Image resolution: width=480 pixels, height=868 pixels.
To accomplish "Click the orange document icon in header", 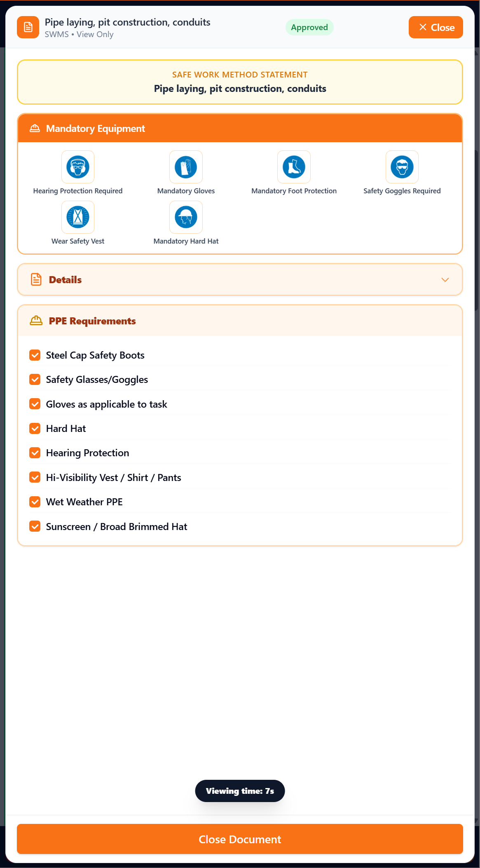I will (x=28, y=27).
